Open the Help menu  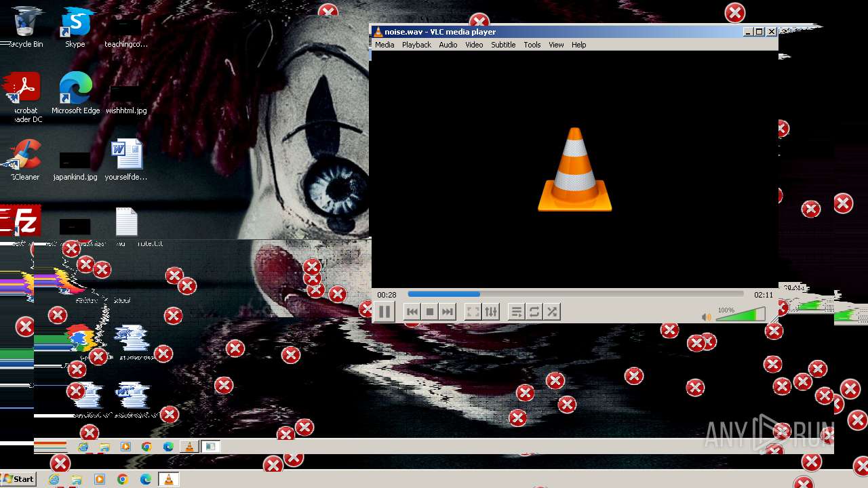pyautogui.click(x=578, y=45)
